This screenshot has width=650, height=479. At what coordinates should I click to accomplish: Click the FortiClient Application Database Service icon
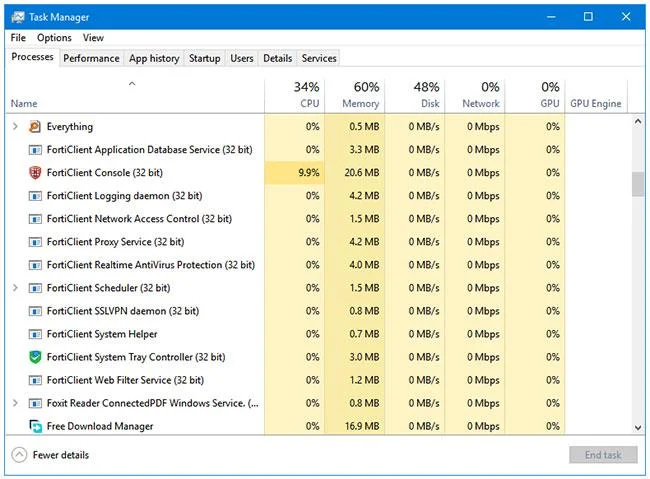coord(35,150)
